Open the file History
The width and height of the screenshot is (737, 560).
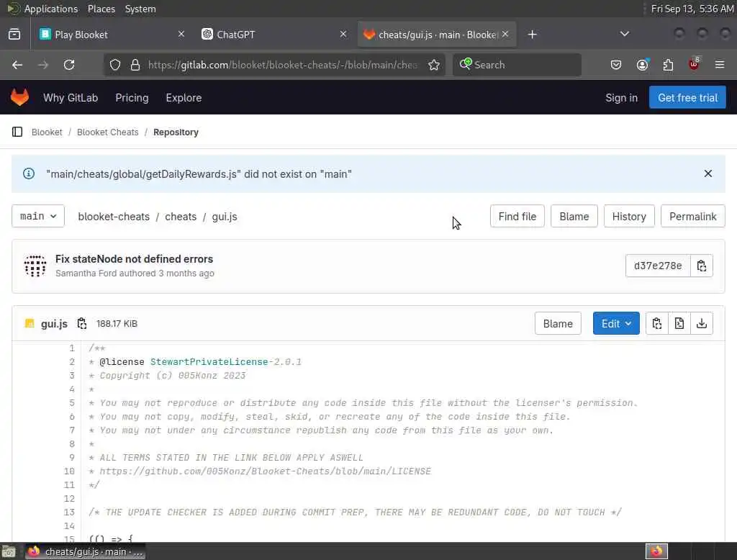pos(629,216)
